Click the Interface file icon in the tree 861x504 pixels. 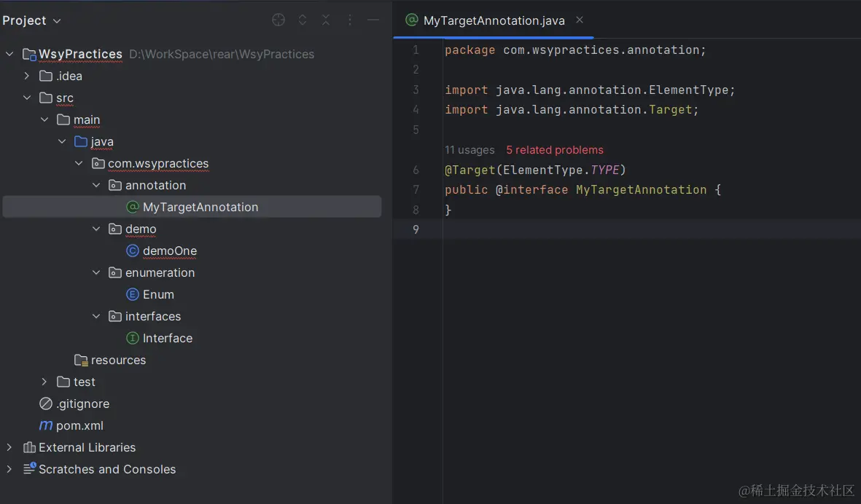tap(133, 338)
